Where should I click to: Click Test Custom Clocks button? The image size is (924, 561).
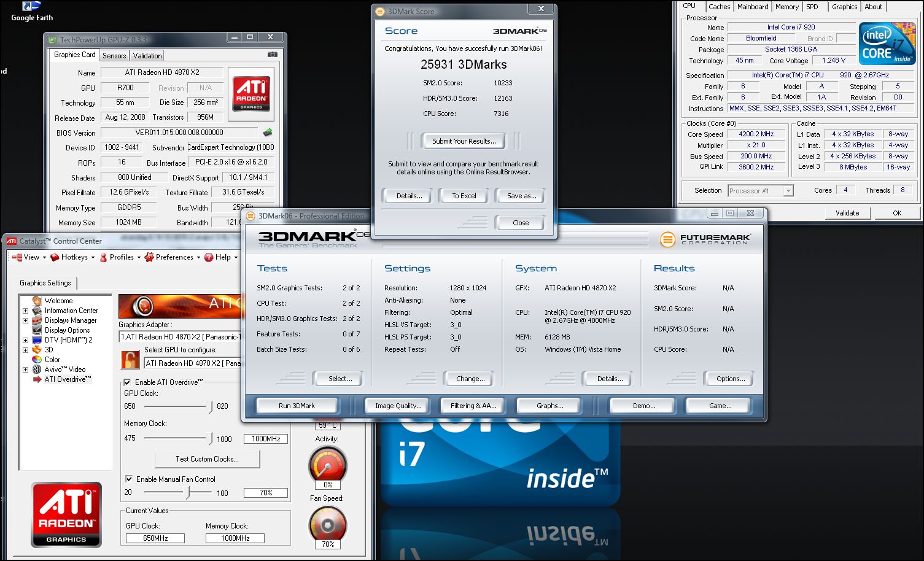point(207,458)
